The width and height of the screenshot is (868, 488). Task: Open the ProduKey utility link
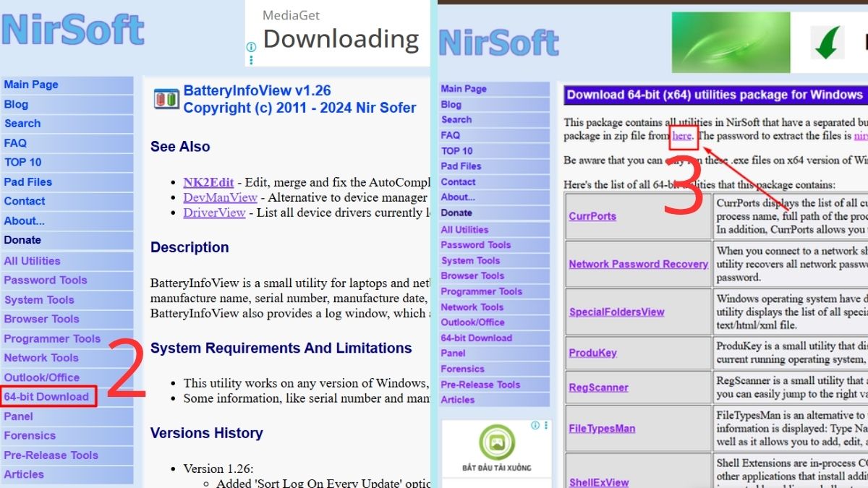[x=593, y=353]
